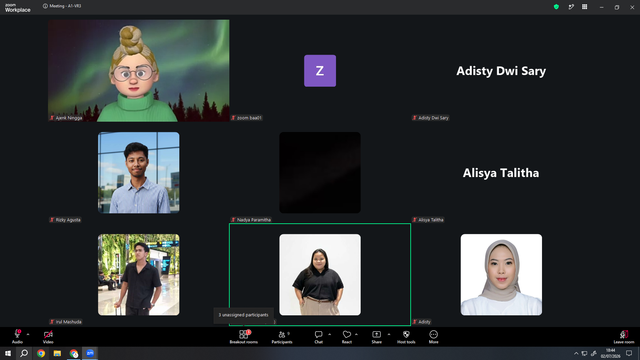Open the second Chrome profile taskbar icon
640x360 pixels.
click(x=73, y=353)
